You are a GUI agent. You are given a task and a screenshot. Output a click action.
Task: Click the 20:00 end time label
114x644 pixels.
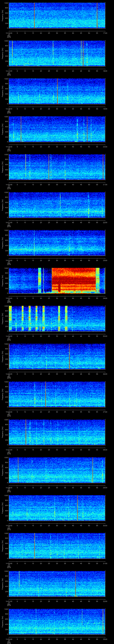click(105, 147)
